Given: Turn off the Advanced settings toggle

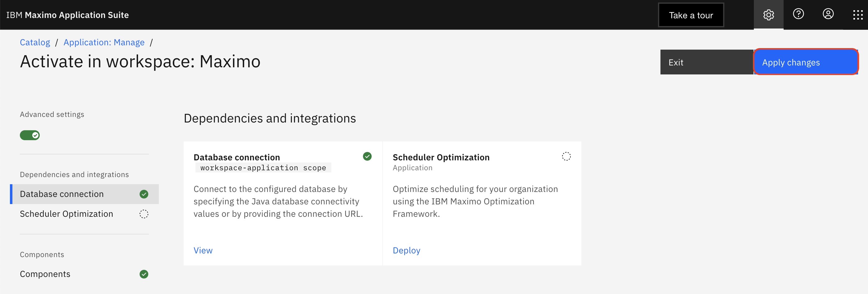Looking at the screenshot, I should pyautogui.click(x=30, y=136).
